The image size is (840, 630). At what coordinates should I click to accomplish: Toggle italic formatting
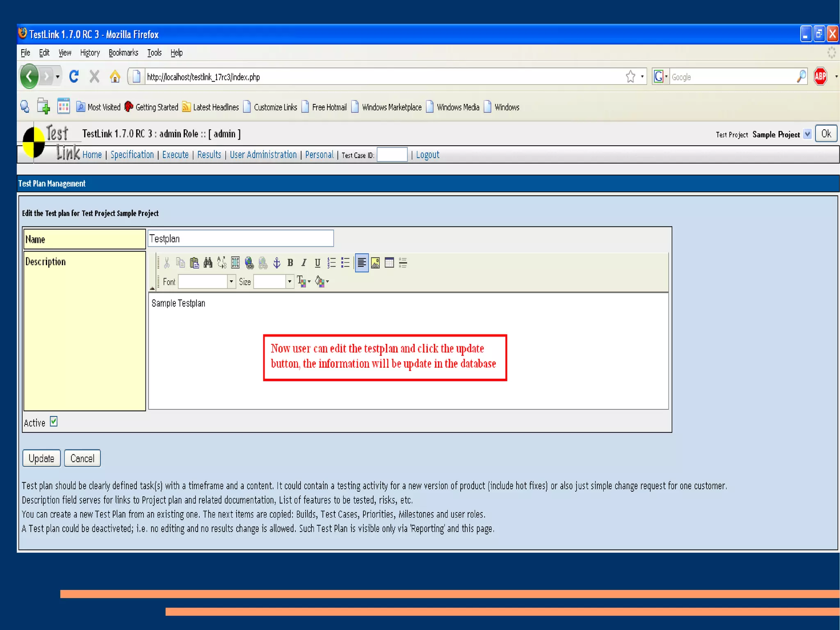304,263
